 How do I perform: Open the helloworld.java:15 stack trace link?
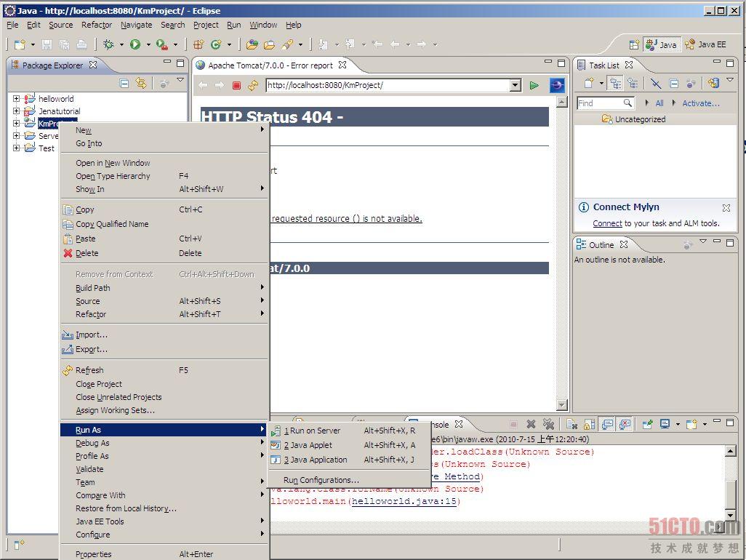(404, 501)
